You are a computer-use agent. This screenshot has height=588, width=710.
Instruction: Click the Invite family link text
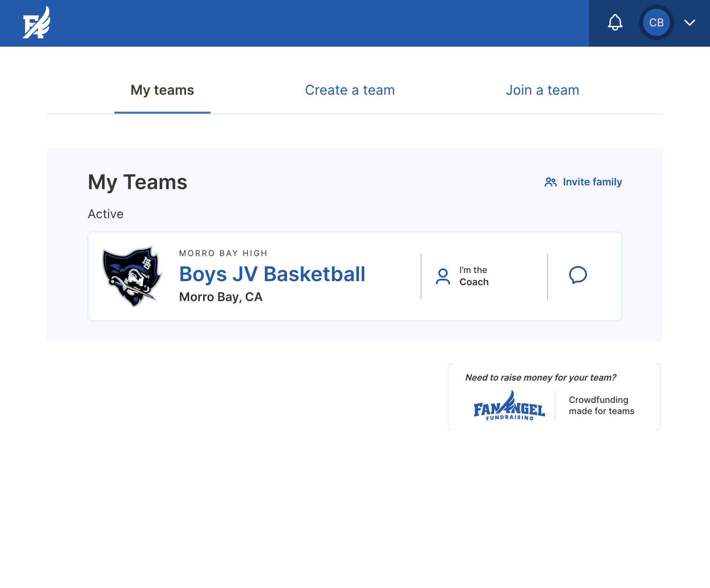pos(592,182)
